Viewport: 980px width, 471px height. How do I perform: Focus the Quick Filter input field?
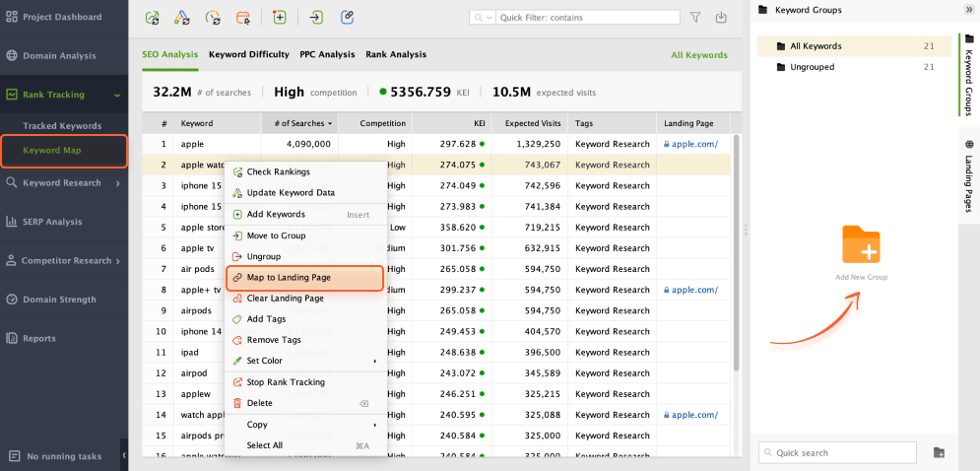click(x=585, y=18)
